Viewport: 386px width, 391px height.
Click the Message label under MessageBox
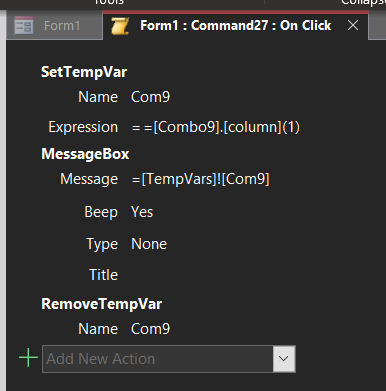click(89, 179)
